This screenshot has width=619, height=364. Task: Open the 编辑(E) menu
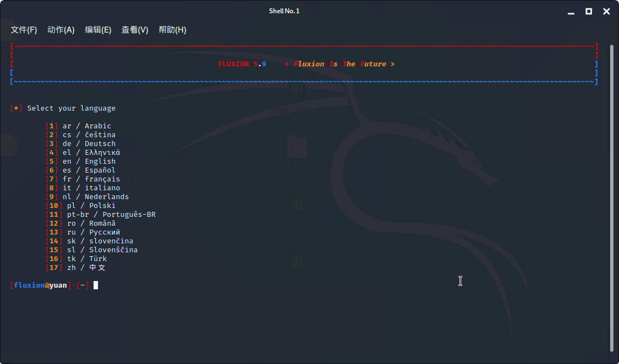tap(98, 30)
